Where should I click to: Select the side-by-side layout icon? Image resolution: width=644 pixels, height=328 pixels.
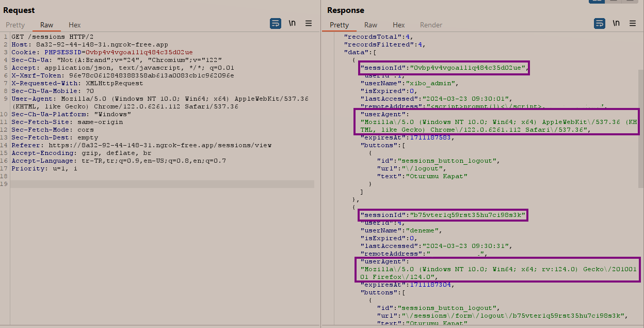click(x=597, y=1)
